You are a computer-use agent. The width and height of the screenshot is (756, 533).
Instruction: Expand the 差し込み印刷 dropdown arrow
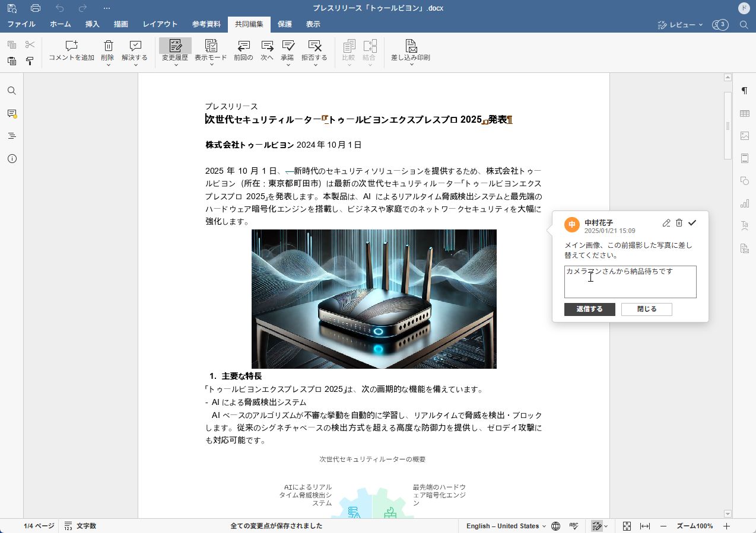411,65
